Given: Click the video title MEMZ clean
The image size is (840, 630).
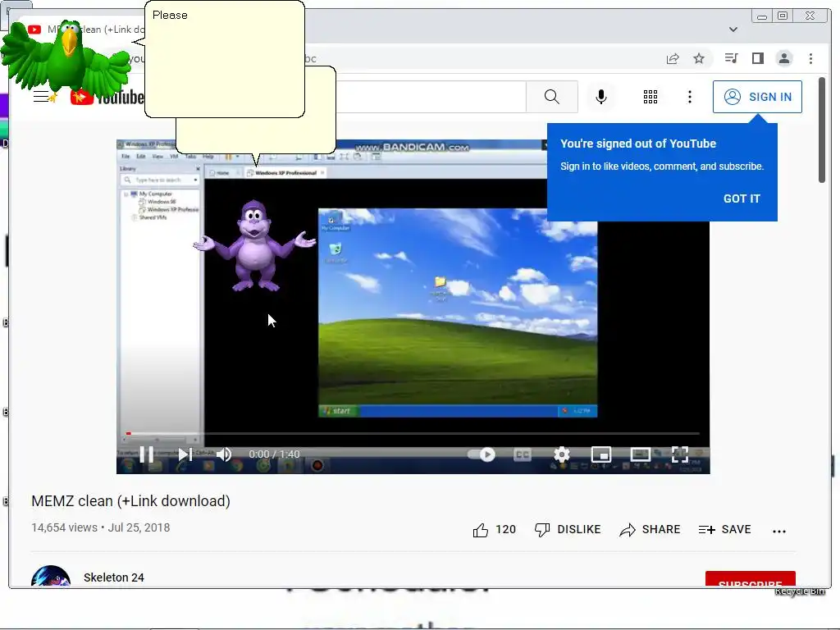Looking at the screenshot, I should point(130,501).
